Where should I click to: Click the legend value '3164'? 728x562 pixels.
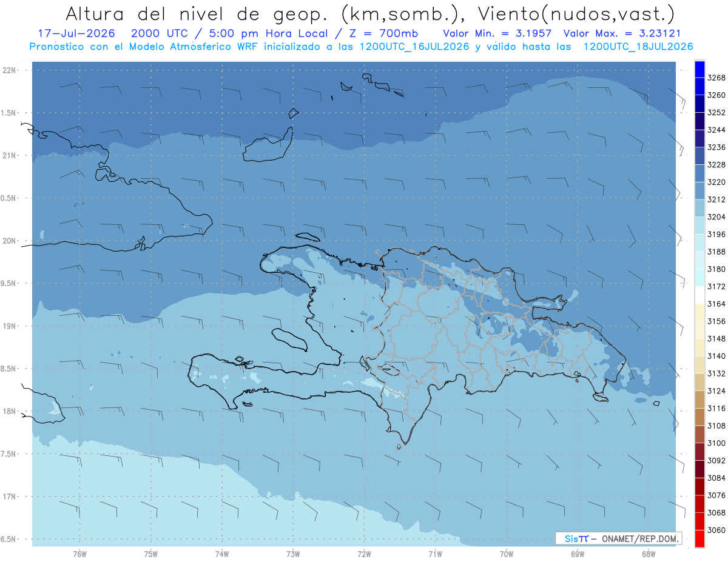pyautogui.click(x=716, y=304)
